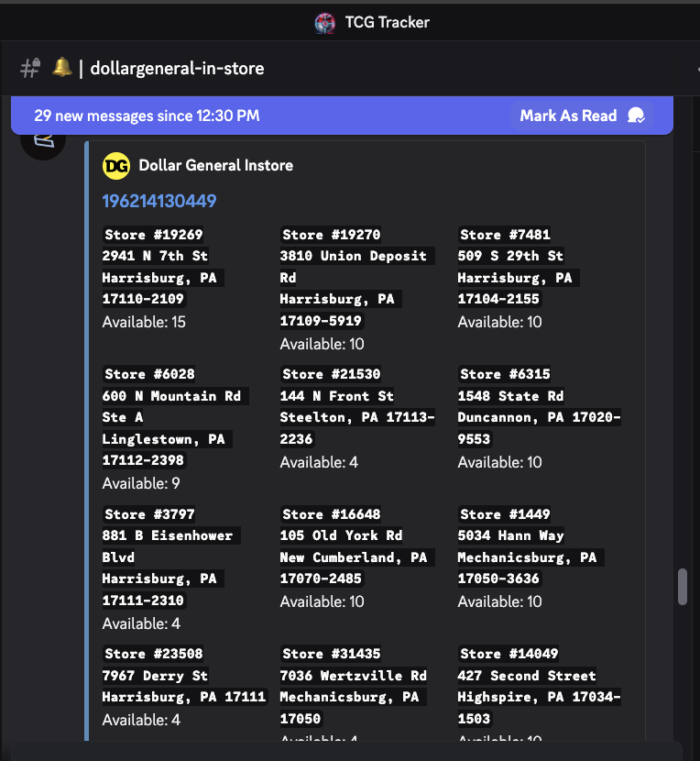Screen dimensions: 700x761
Task: Click the 29 new messages banner
Action: [342, 116]
